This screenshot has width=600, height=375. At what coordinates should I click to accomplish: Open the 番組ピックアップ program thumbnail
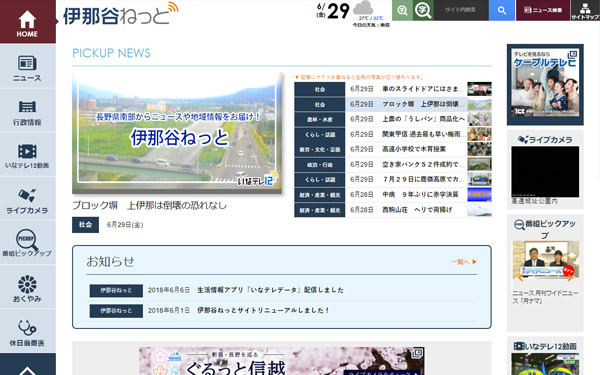click(546, 259)
